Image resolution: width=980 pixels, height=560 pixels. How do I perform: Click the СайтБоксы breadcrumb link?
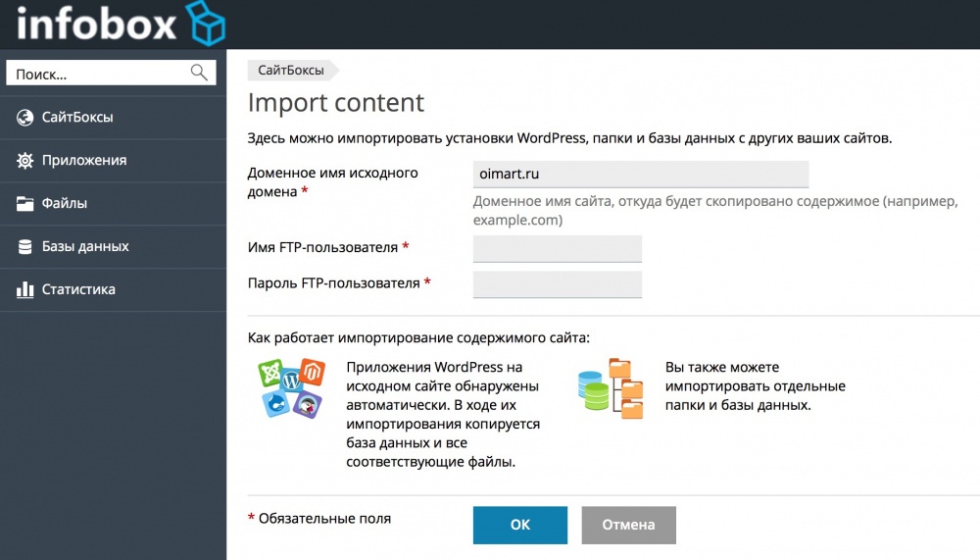click(291, 70)
